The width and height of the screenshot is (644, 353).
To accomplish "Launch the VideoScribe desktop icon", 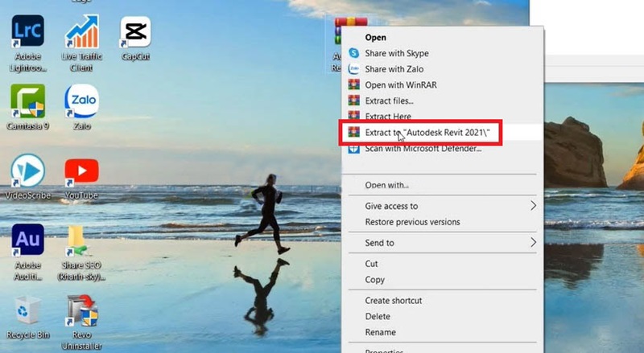I will pos(27,171).
